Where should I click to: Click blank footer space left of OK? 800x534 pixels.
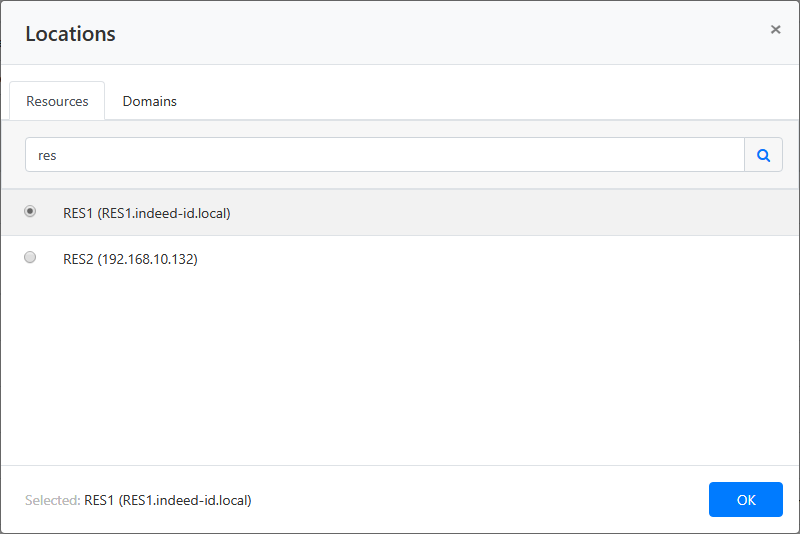point(480,500)
